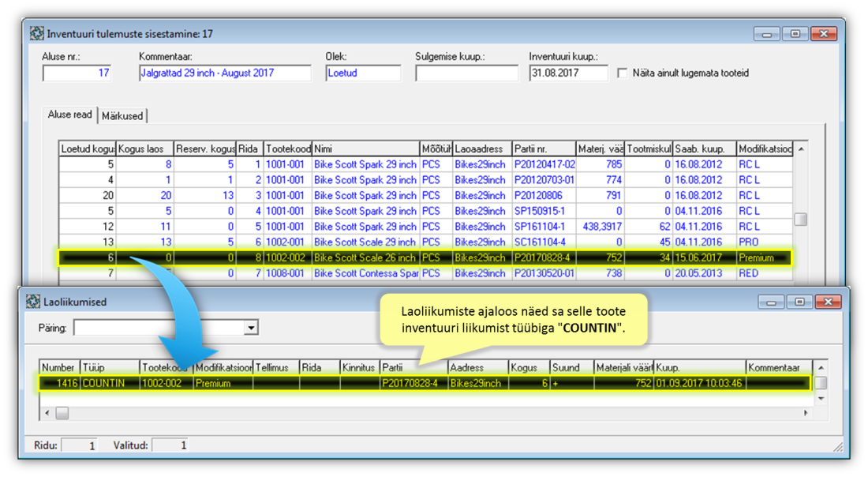Edit the Kommentaar field
This screenshot has width=868, height=477.
tap(225, 73)
